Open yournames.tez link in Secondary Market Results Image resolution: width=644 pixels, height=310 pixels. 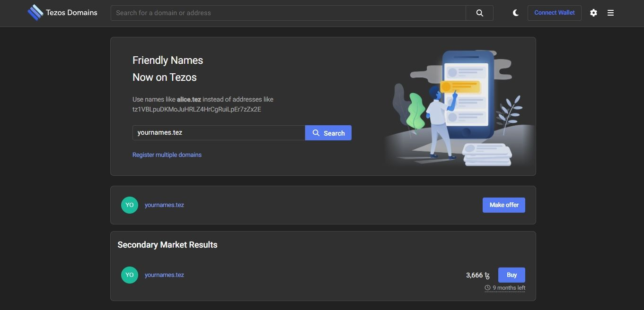click(164, 275)
